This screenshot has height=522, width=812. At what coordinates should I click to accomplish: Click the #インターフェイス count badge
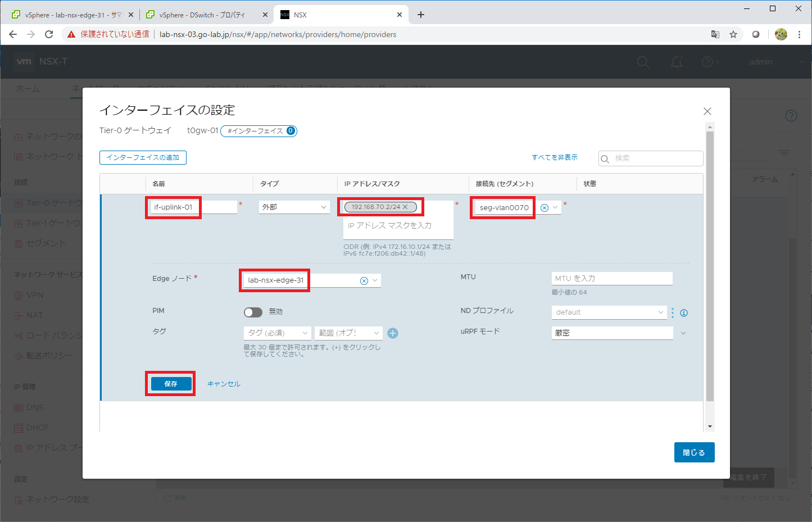coord(258,131)
